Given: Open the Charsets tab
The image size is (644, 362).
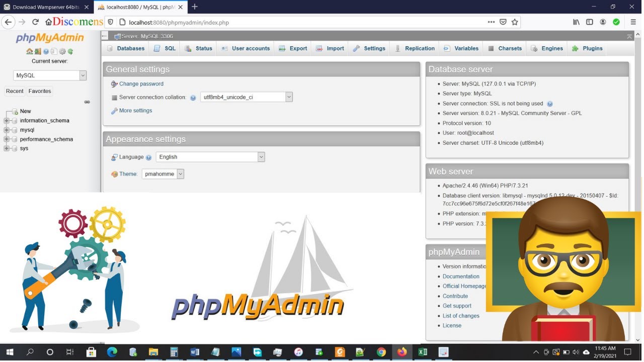Looking at the screenshot, I should coord(505,48).
